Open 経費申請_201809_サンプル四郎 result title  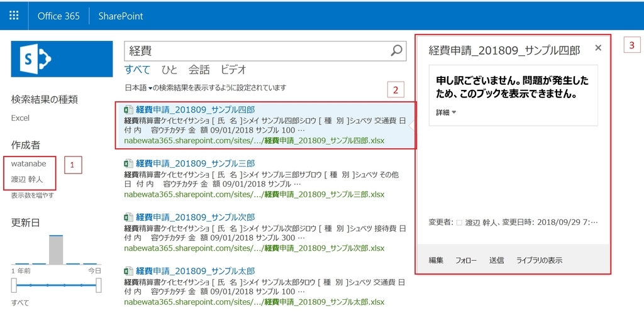(x=196, y=109)
